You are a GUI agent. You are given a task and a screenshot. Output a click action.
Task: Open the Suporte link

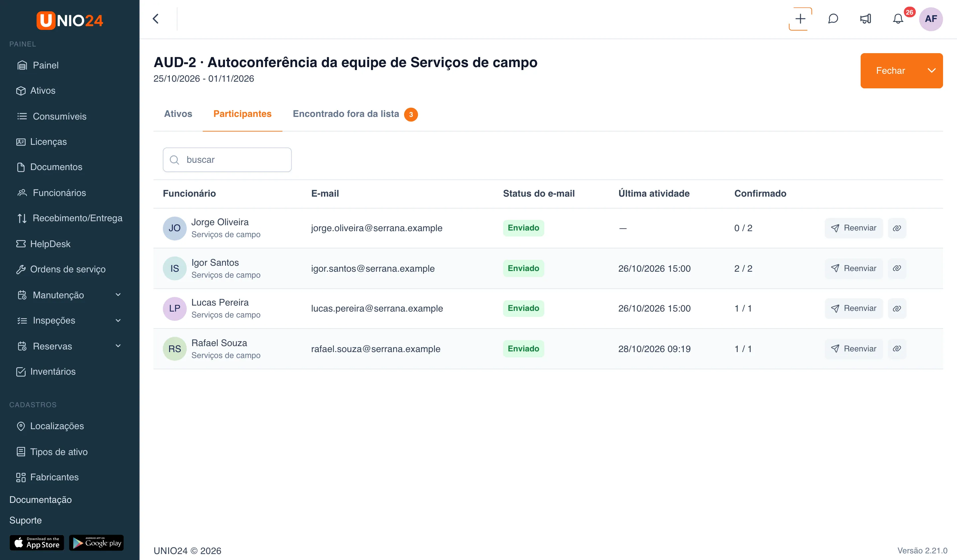[26, 520]
